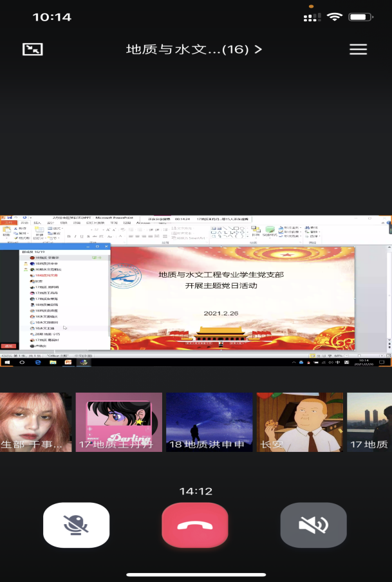Toggle the speaker mute button
The image size is (392, 582).
pos(313,525)
